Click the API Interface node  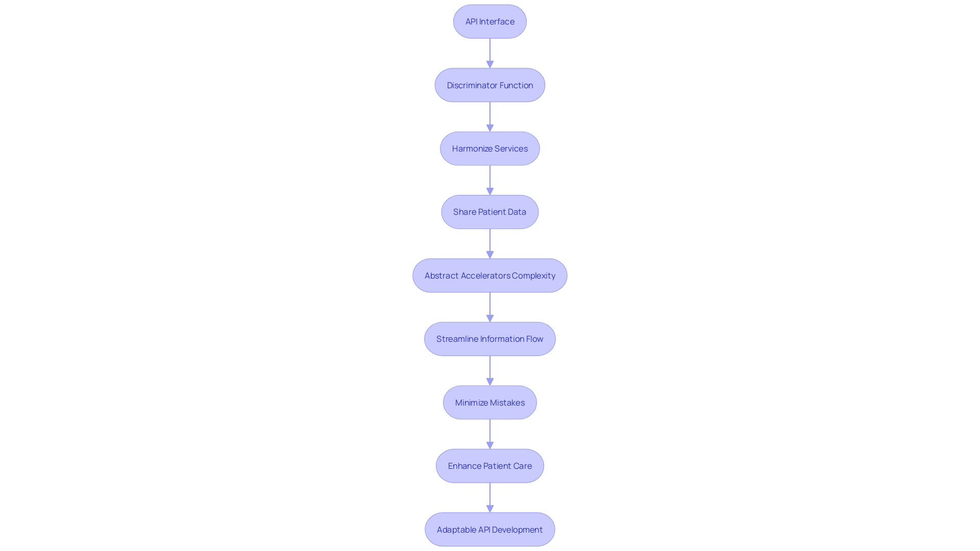click(x=490, y=21)
